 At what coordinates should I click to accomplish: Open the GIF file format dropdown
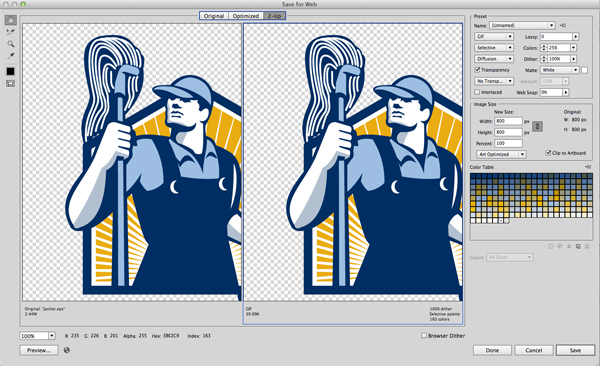(x=494, y=36)
